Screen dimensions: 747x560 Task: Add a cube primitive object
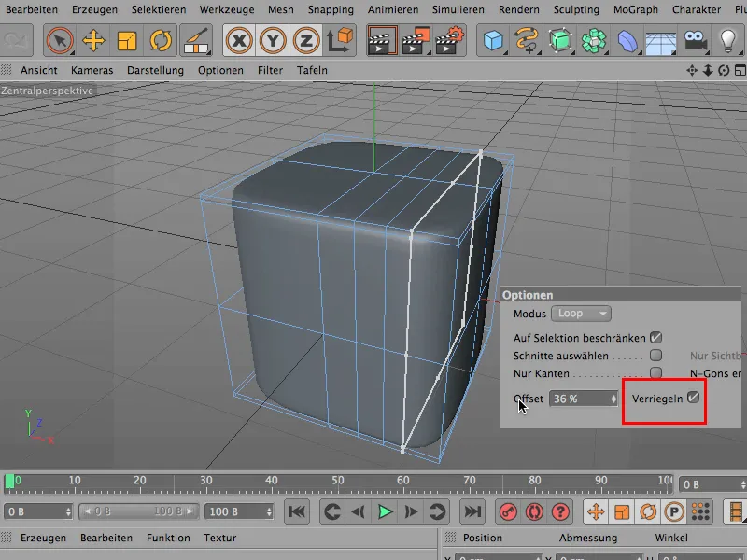[x=493, y=40]
